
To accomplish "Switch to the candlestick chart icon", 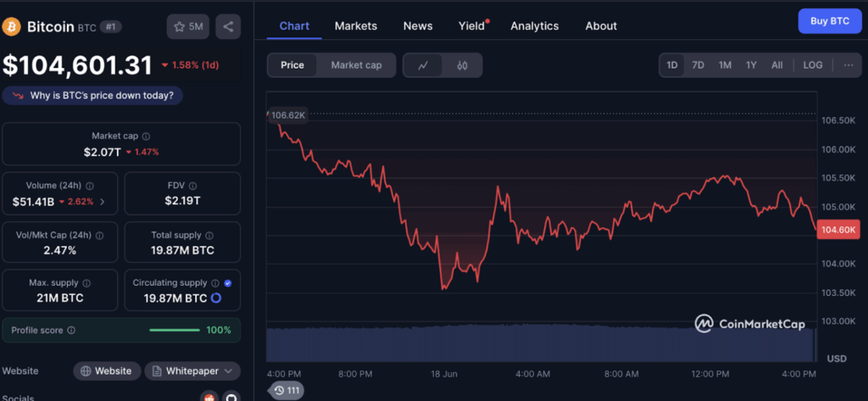I will click(462, 65).
